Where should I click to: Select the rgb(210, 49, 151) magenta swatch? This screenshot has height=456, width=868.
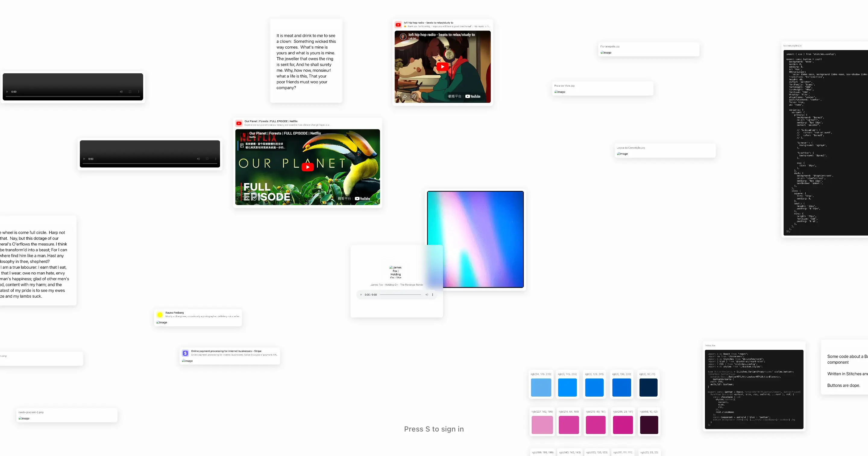pyautogui.click(x=596, y=425)
